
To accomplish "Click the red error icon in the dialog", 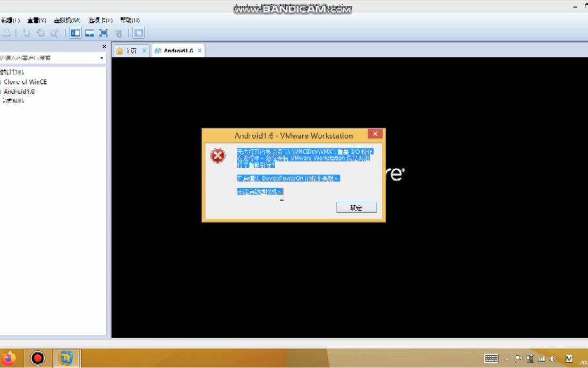I will (218, 155).
